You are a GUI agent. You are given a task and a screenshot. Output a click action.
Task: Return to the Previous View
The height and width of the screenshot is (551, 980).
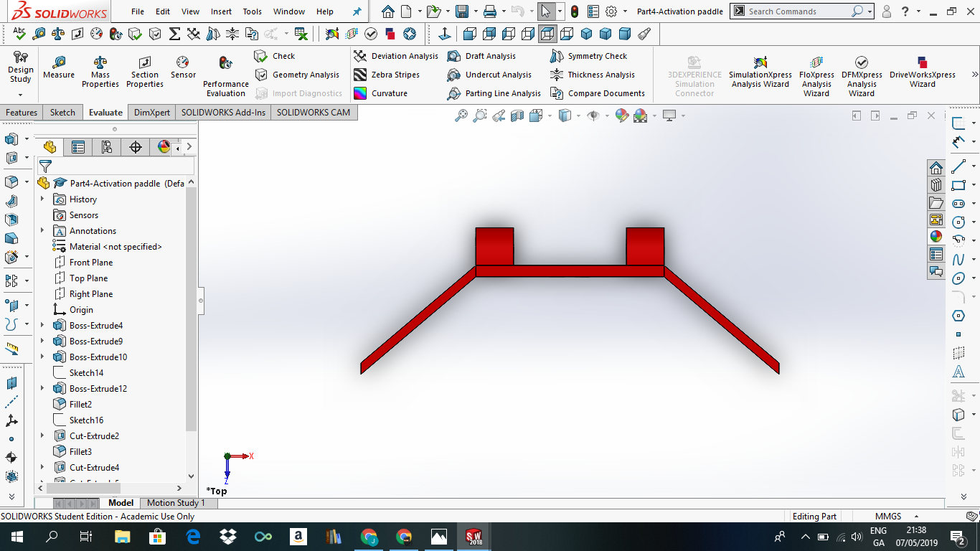tap(499, 116)
